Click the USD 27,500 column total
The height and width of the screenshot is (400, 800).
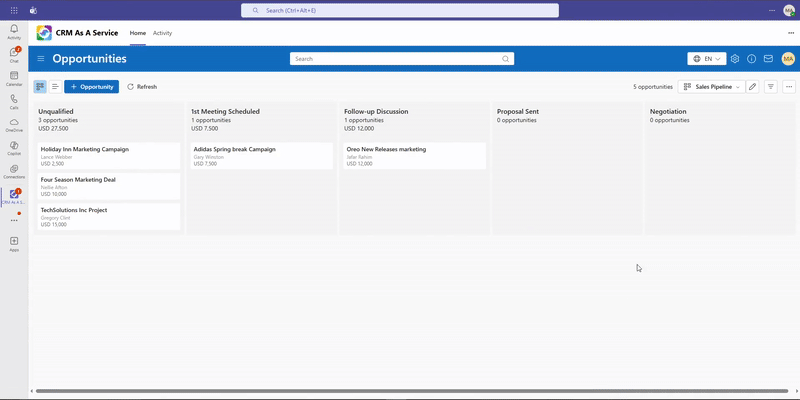coord(53,129)
